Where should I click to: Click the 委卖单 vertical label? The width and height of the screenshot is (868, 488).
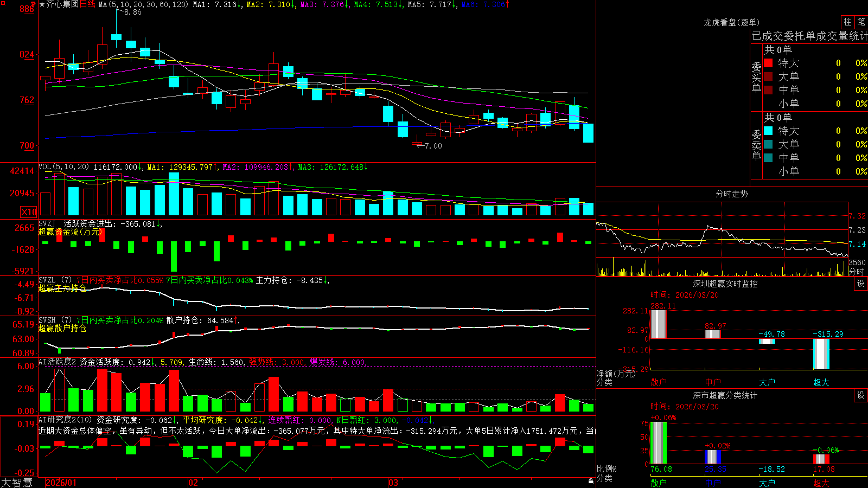click(x=756, y=145)
